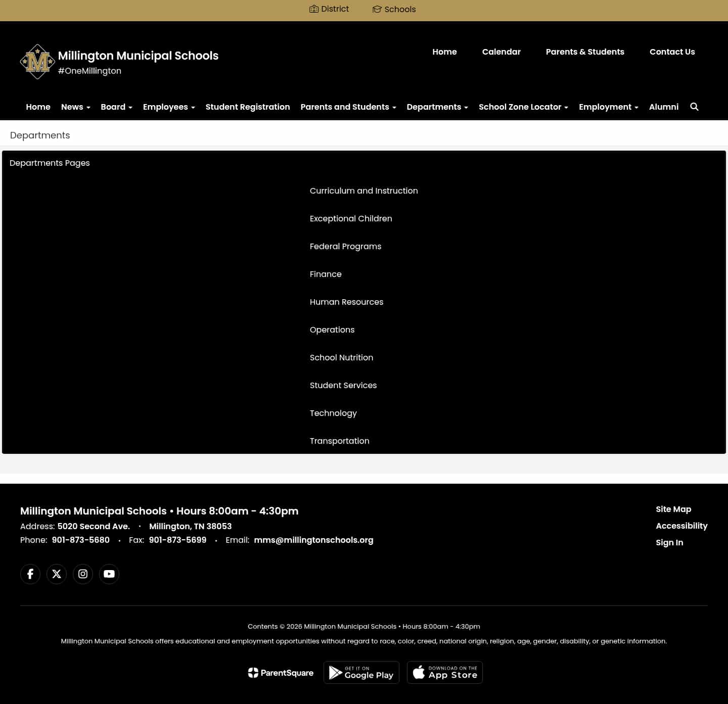
Task: Expand the Employees dropdown menu
Action: [169, 107]
